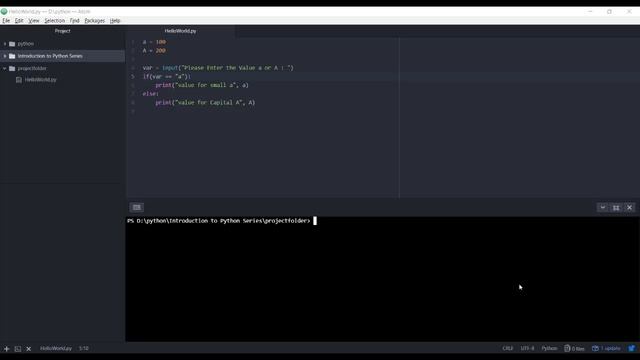The height and width of the screenshot is (360, 640).
Task: Click code line 'a = 100'
Action: pos(154,42)
